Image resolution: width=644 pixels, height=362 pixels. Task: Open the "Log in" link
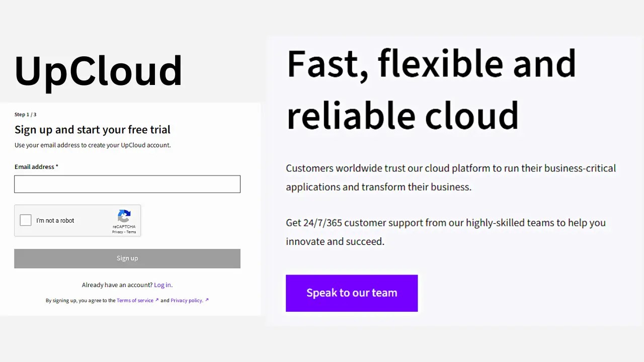[162, 285]
